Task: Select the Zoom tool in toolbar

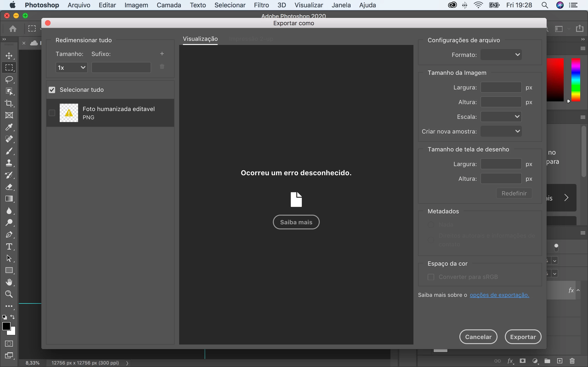Action: (x=9, y=294)
